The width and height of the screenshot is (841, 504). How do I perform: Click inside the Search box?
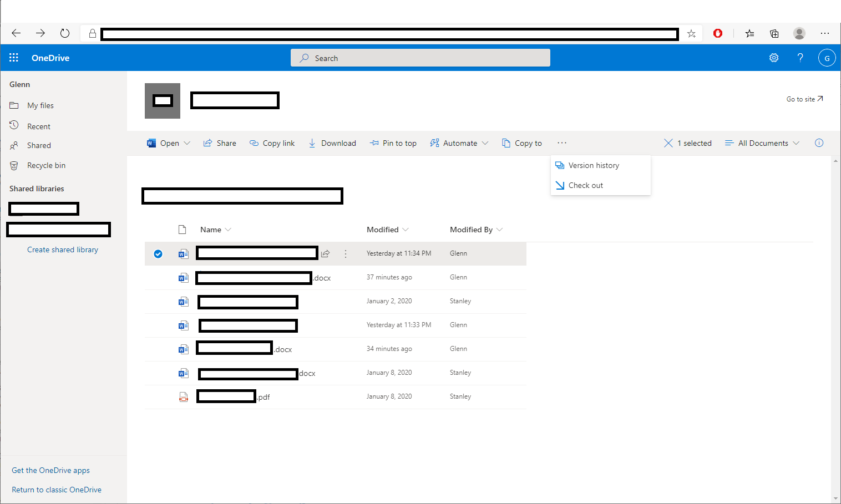pyautogui.click(x=420, y=57)
